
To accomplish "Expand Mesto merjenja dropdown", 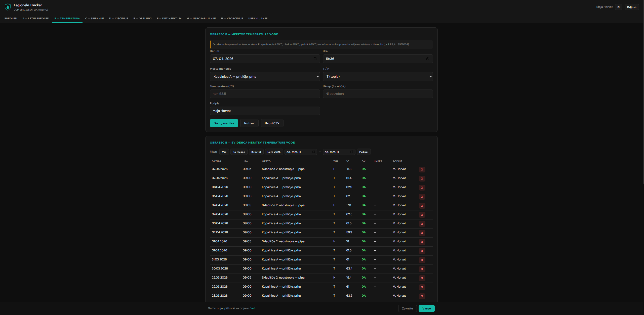I will click(265, 76).
